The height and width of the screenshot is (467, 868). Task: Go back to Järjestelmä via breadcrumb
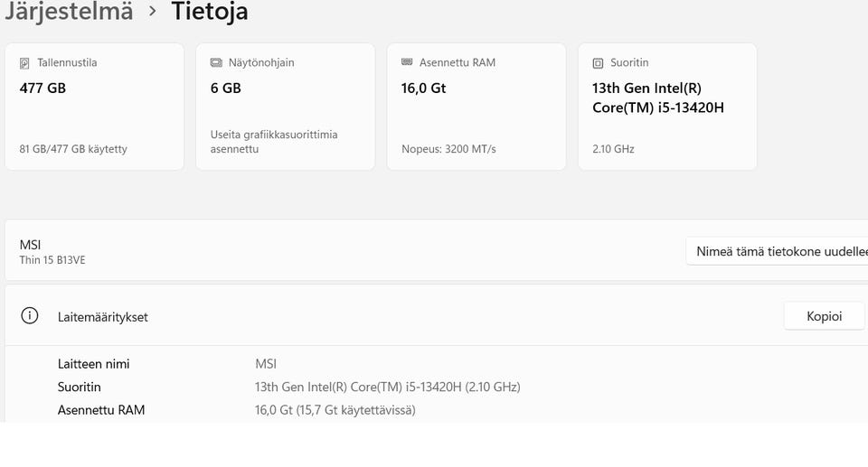[x=67, y=12]
